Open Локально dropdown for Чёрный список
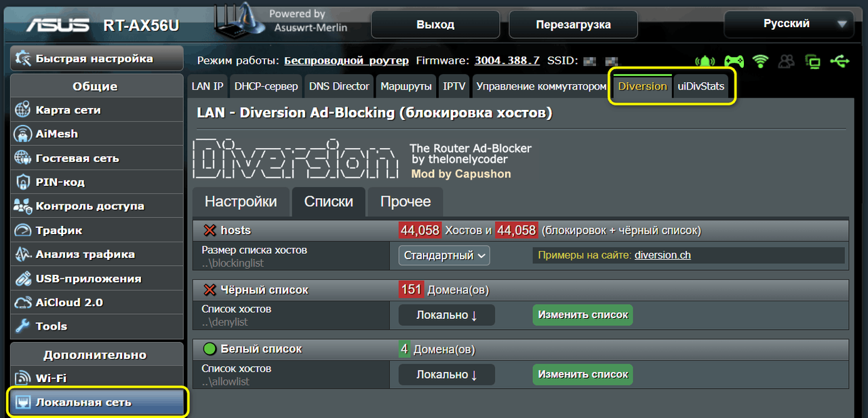The height and width of the screenshot is (418, 868). click(x=446, y=315)
